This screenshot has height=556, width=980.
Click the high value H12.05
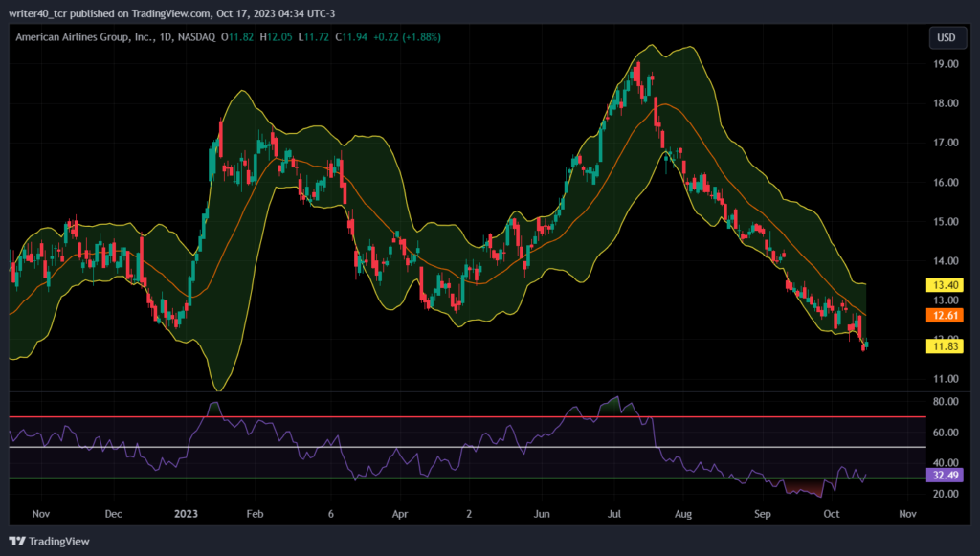click(x=277, y=37)
